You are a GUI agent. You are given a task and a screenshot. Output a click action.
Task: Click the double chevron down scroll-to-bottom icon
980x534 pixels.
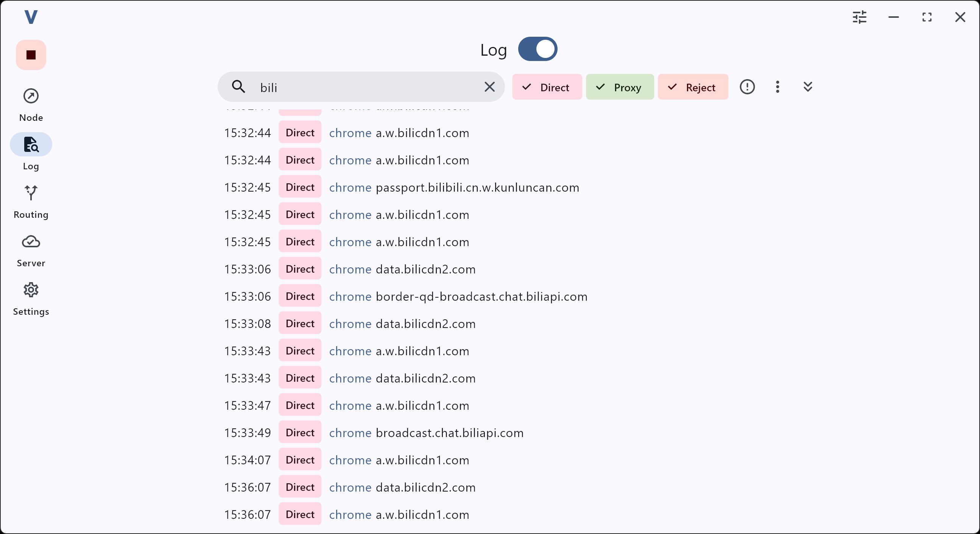(x=808, y=87)
